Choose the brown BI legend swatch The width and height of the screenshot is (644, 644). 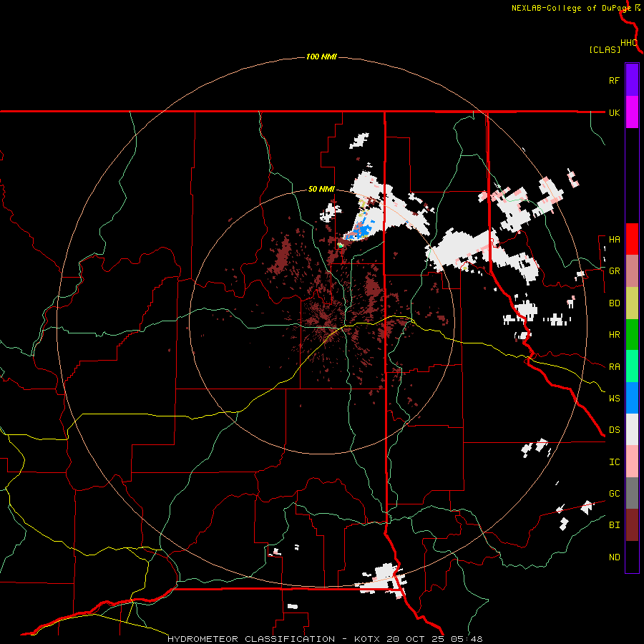coord(632,525)
